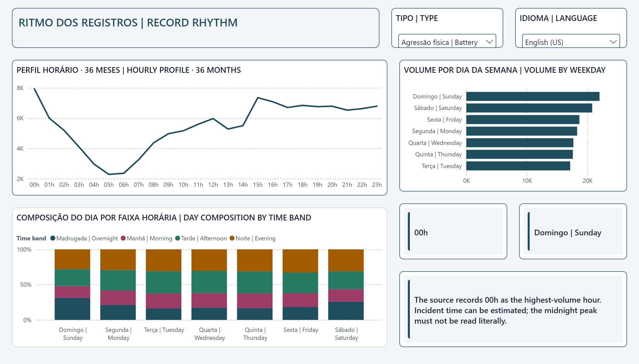This screenshot has height=364, width=639.
Task: Click the 05h label on the hourly axis
Action: [109, 185]
